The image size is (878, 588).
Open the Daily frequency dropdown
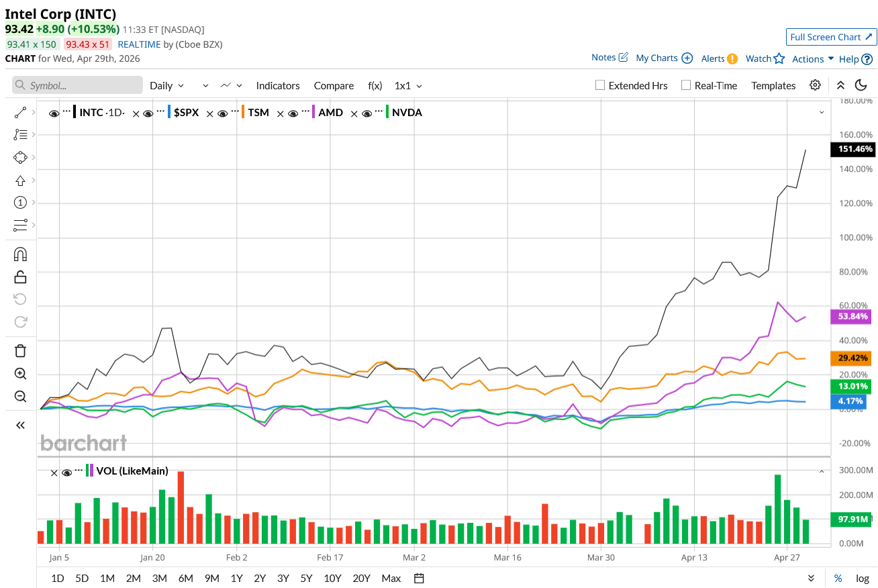pyautogui.click(x=167, y=85)
